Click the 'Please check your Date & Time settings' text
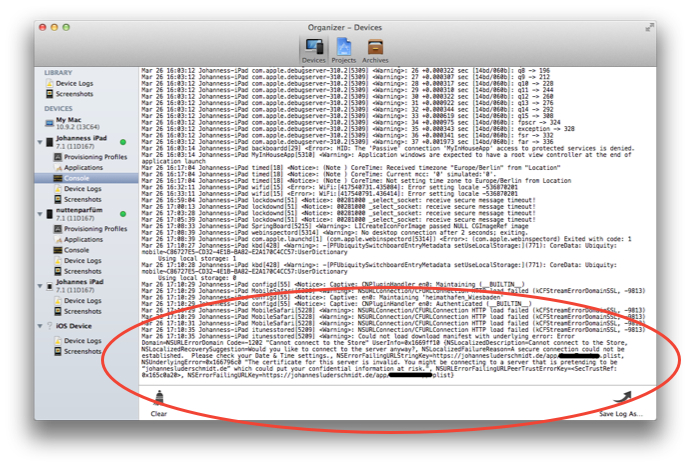Image resolution: width=691 pixels, height=467 pixels. 260,356
